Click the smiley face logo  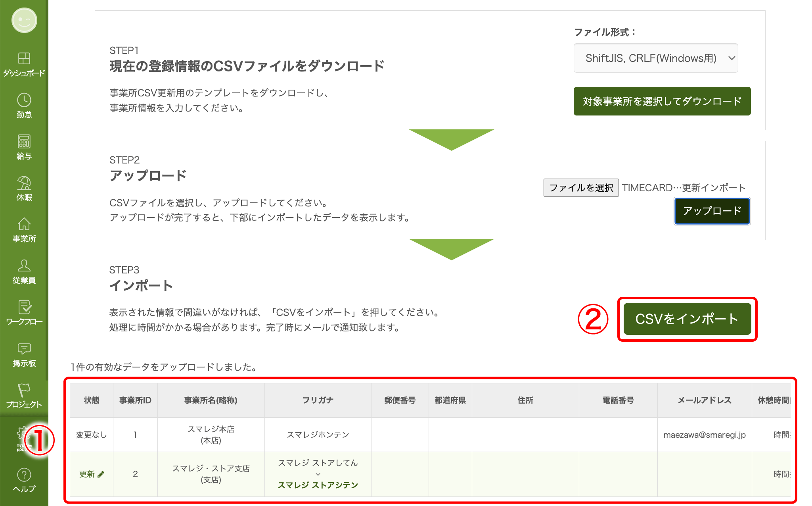24,20
